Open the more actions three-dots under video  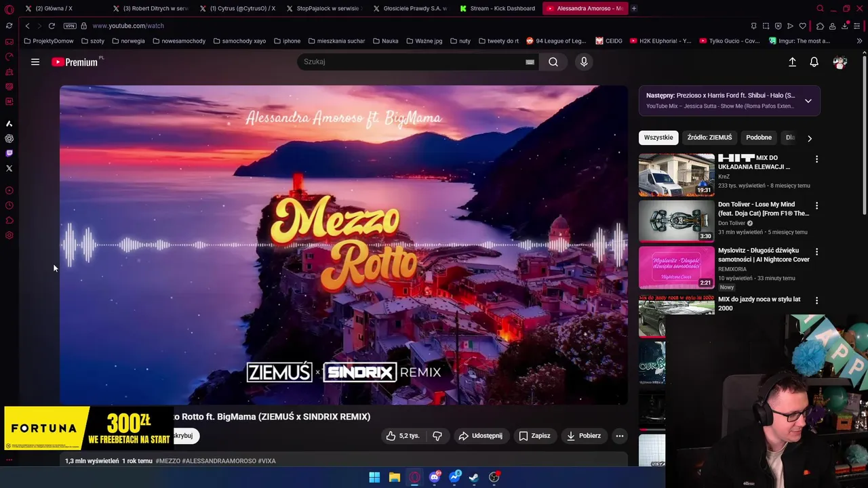pos(620,436)
